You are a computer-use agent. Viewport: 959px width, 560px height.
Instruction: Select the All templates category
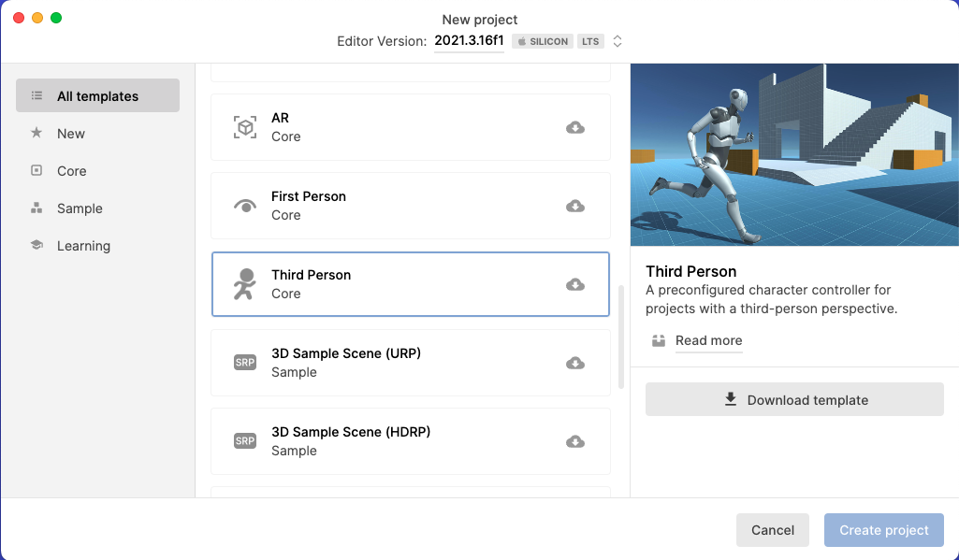(x=97, y=96)
